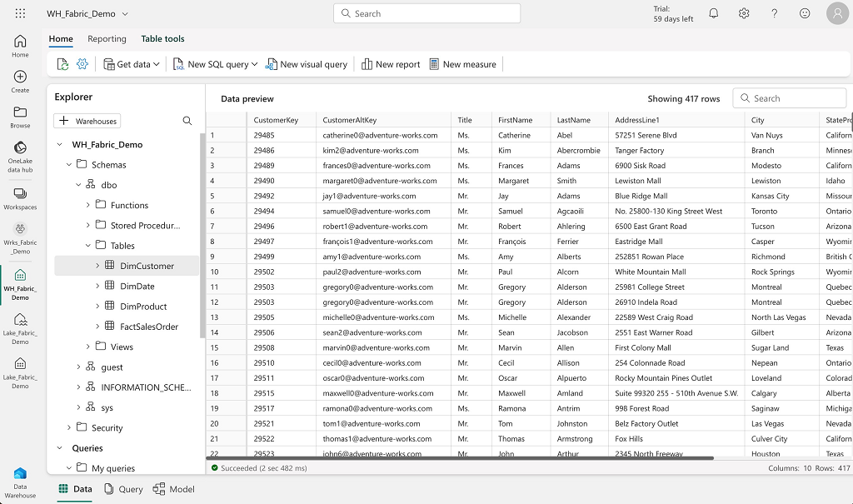Open first Lake_Fabric_Demo item in left rail
The image size is (853, 504).
[x=20, y=329]
